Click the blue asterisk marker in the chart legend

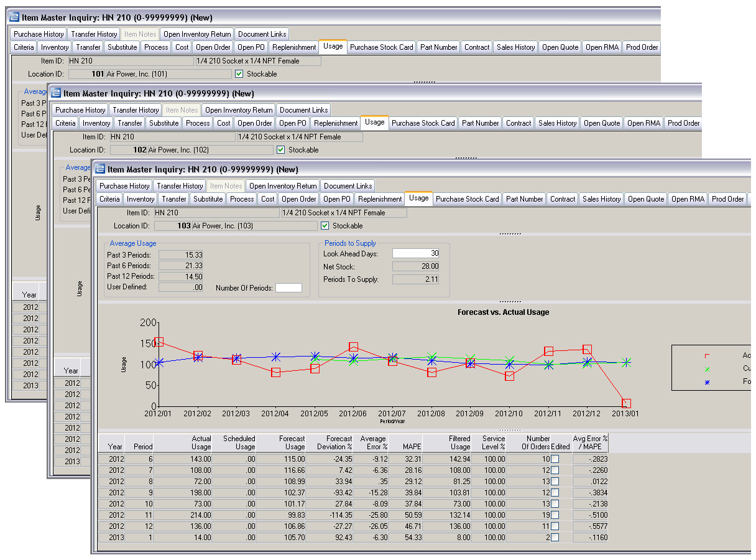click(x=707, y=381)
